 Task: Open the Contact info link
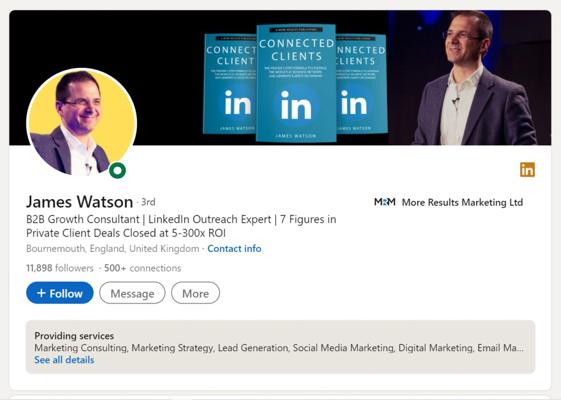coord(234,248)
